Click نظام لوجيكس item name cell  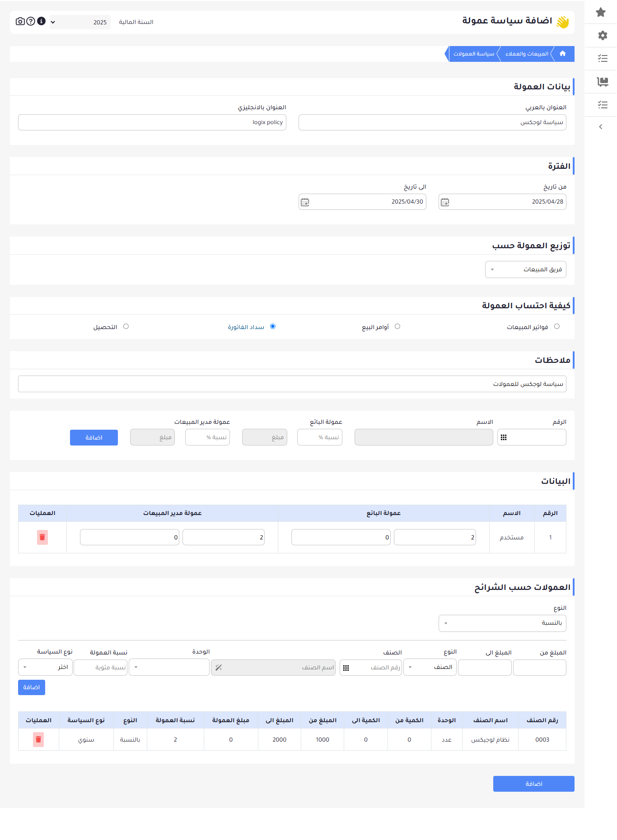click(490, 740)
